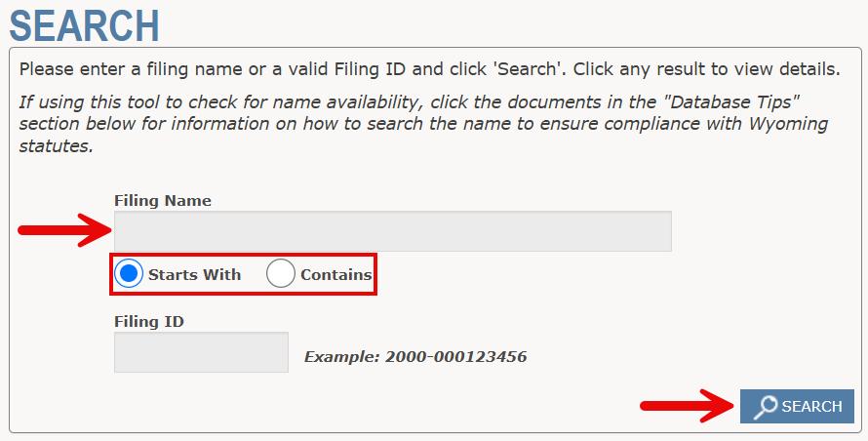Viewport: 868px width, 441px height.
Task: Click the red arrow pointing at Filing Name field
Action: (x=66, y=230)
